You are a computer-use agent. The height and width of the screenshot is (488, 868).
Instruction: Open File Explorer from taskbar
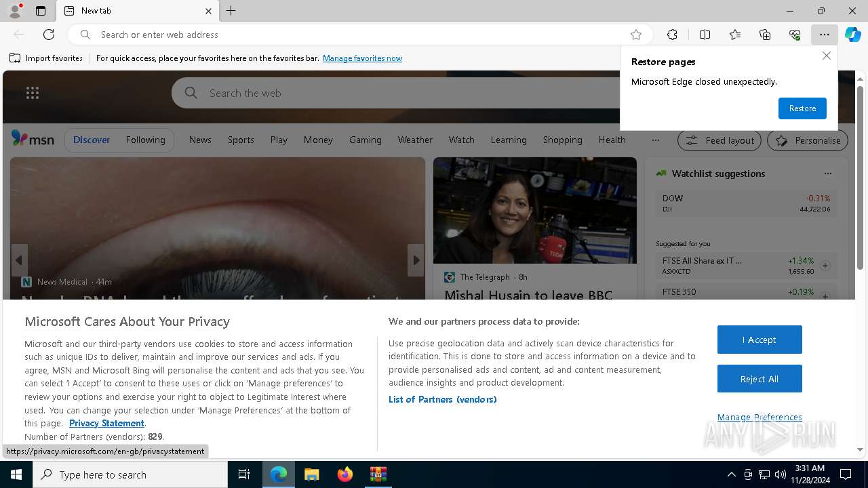pyautogui.click(x=311, y=474)
